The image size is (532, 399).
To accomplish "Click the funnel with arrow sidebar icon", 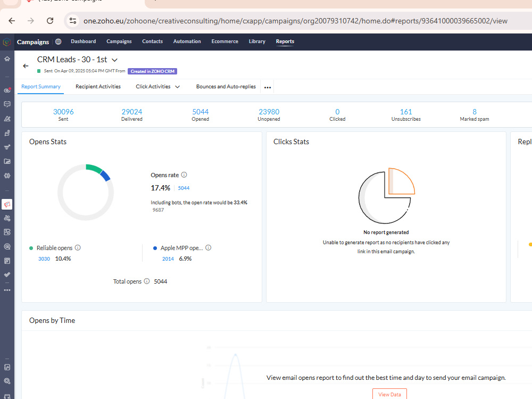I will point(7,147).
